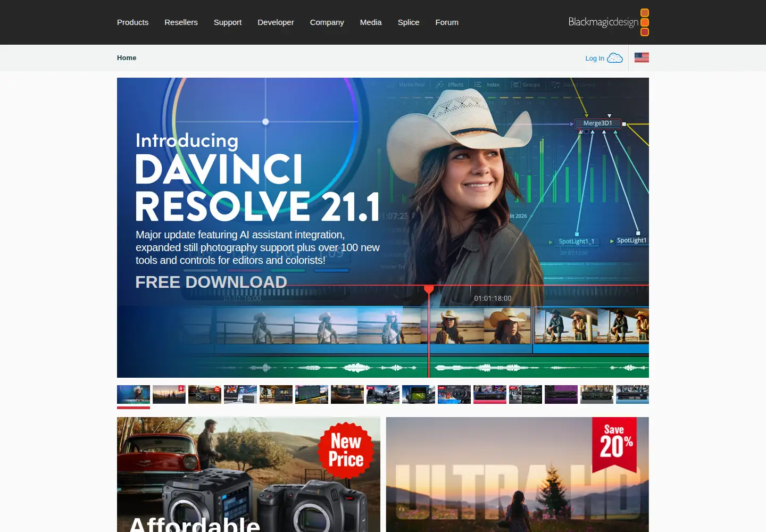Open the Developer menu item
The image size is (766, 532).
click(276, 22)
